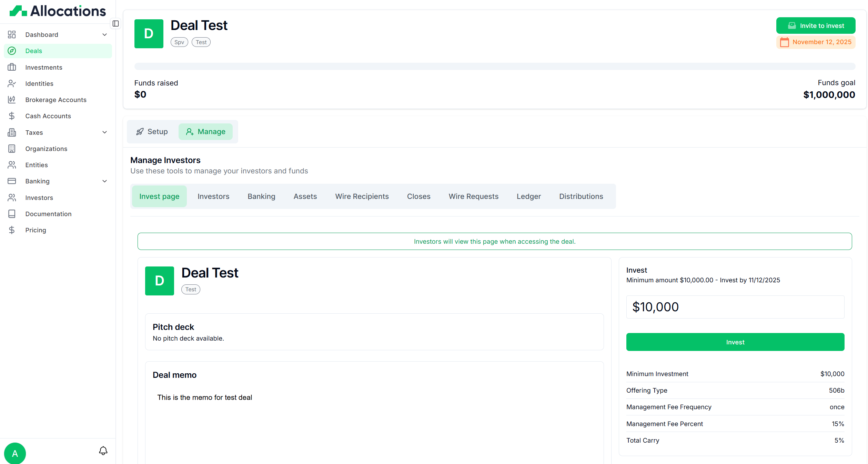Click the Investments briefcase icon
Screen dimensions: 868x464
pyautogui.click(x=12, y=67)
